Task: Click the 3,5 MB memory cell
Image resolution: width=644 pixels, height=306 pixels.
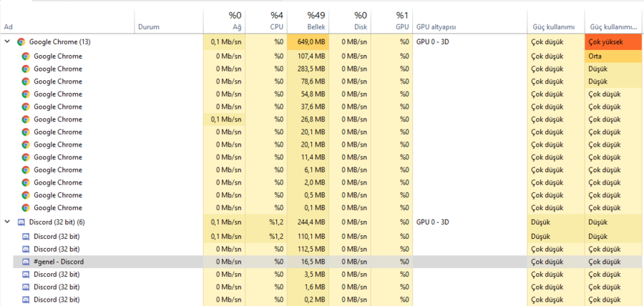Action: point(308,275)
